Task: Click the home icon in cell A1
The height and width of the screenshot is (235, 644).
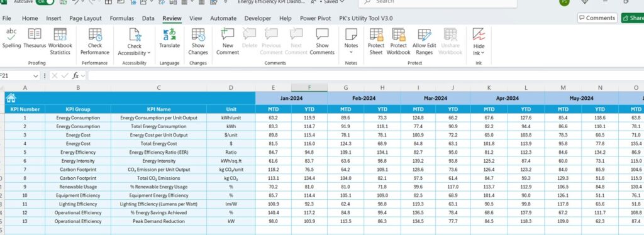Action: click(11, 97)
